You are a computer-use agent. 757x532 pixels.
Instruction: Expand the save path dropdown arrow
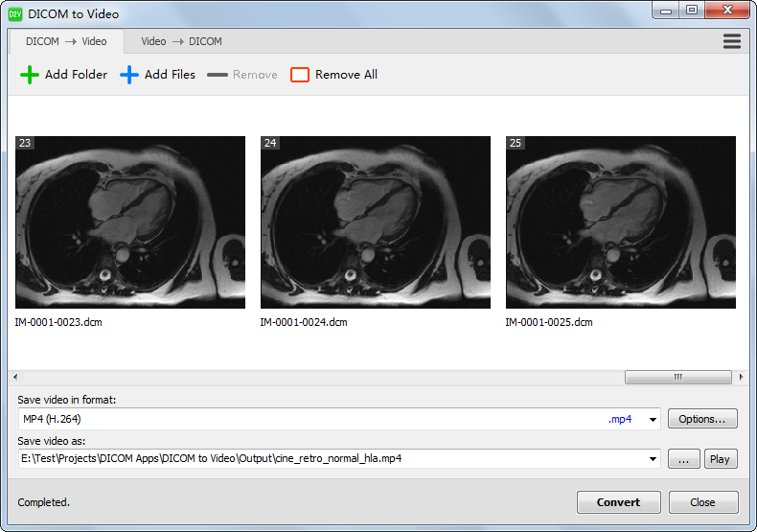tap(654, 459)
